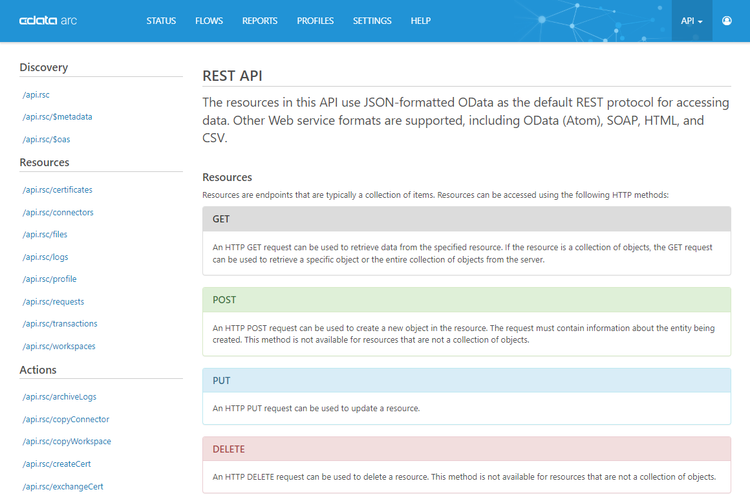Image resolution: width=750 pixels, height=503 pixels.
Task: Open the user account icon
Action: (727, 21)
